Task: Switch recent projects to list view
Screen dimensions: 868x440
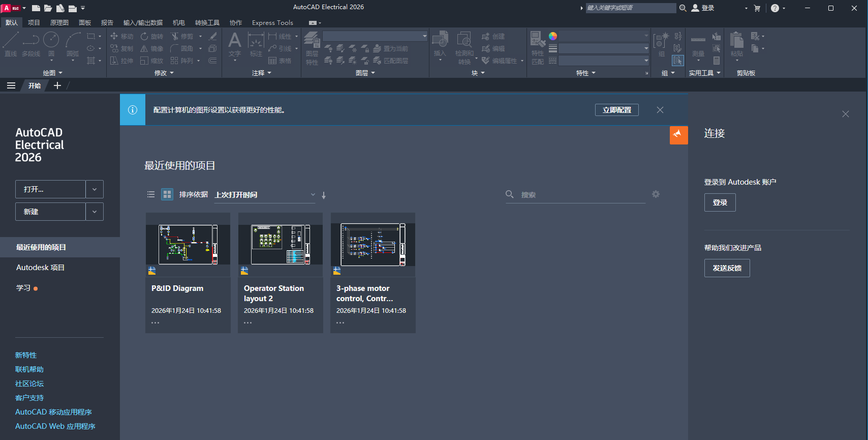Action: point(151,194)
